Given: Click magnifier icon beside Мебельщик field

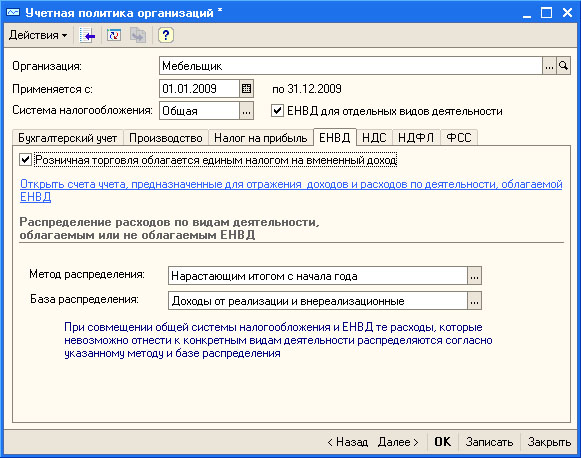Looking at the screenshot, I should tap(564, 66).
